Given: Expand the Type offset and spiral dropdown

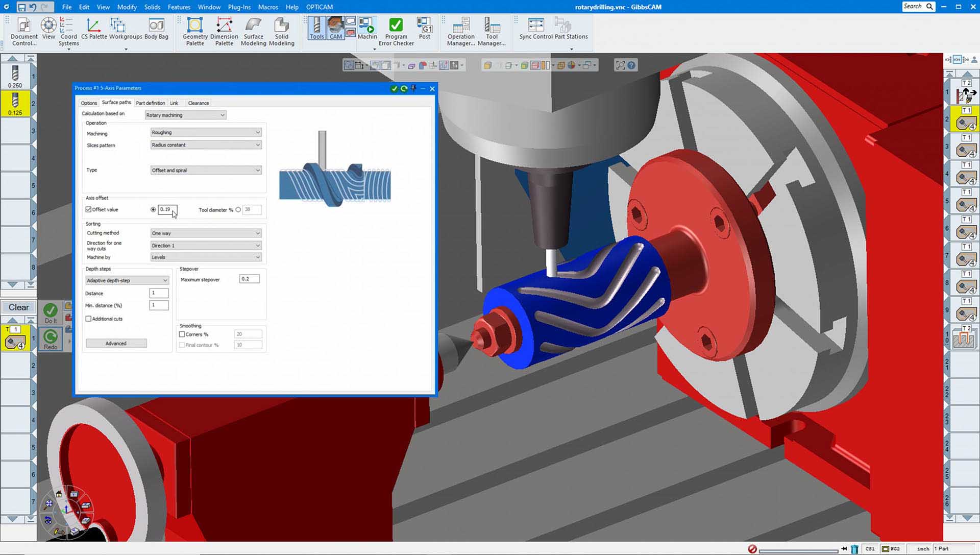Looking at the screenshot, I should coord(257,170).
